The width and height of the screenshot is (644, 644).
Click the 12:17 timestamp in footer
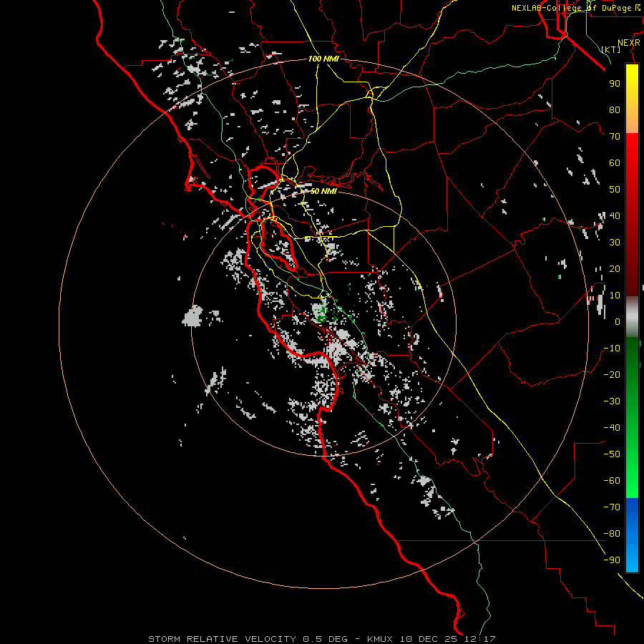click(x=480, y=639)
